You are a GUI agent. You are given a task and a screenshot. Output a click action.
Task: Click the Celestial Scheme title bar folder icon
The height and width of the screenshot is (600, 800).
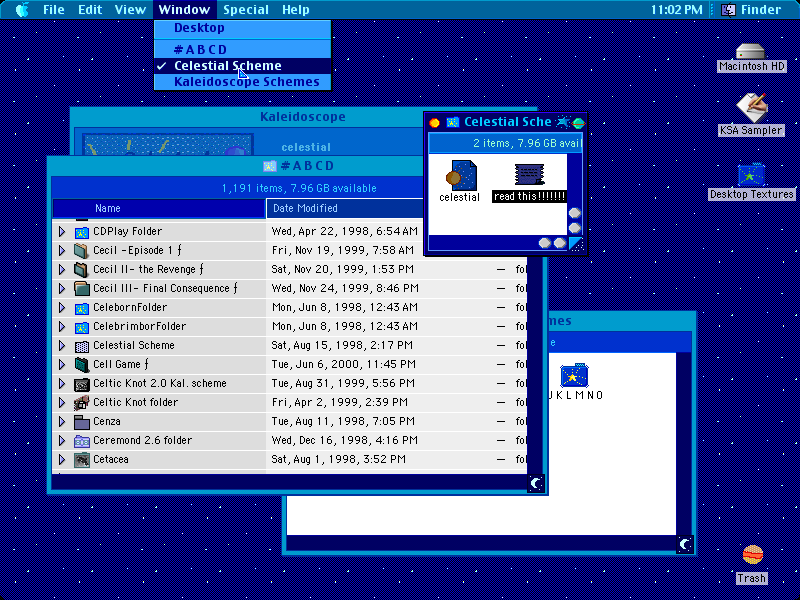(x=453, y=122)
